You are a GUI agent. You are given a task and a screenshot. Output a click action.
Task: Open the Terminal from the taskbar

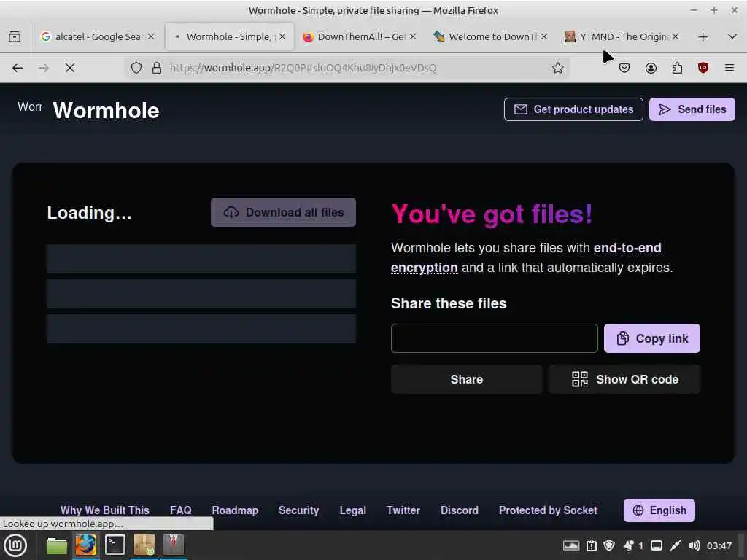point(115,545)
